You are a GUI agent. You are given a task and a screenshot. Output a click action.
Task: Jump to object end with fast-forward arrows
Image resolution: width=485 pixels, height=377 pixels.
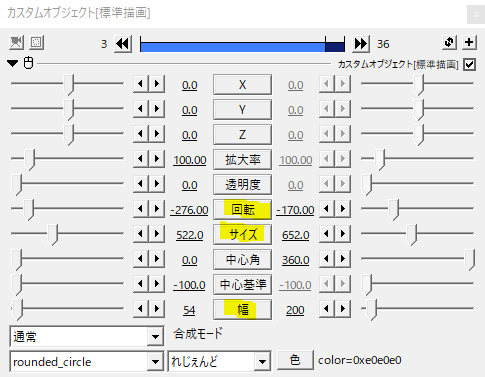(x=361, y=44)
